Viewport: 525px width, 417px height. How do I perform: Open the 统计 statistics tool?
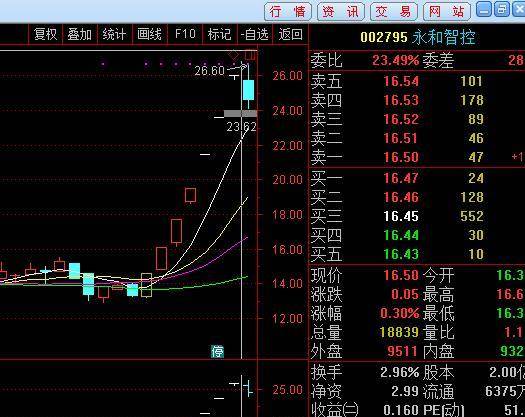(115, 34)
